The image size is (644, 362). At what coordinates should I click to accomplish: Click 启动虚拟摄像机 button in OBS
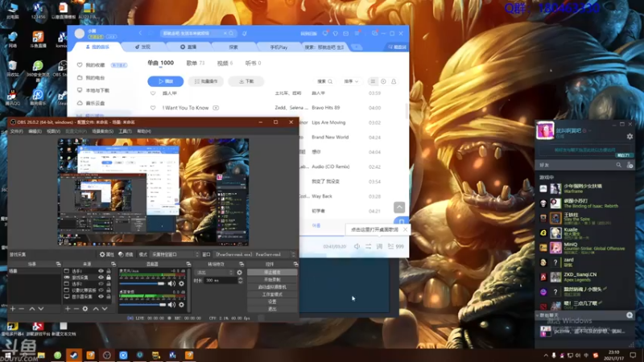point(272,287)
